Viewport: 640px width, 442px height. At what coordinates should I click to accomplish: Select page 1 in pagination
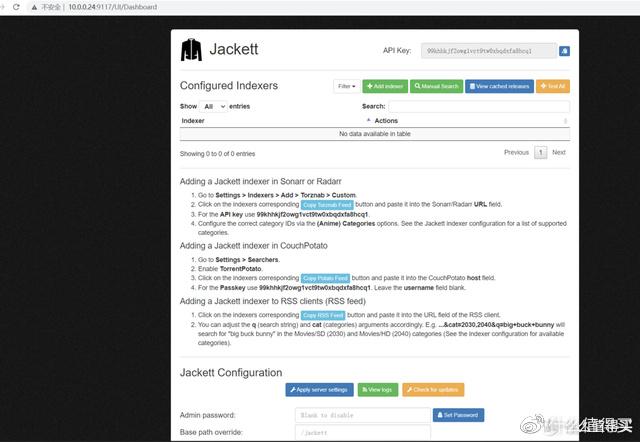tap(540, 153)
